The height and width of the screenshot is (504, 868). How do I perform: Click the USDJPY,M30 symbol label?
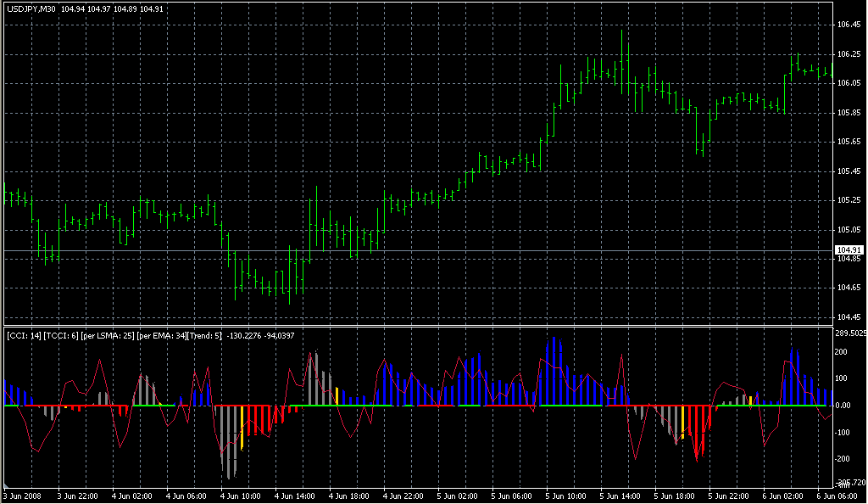click(31, 8)
